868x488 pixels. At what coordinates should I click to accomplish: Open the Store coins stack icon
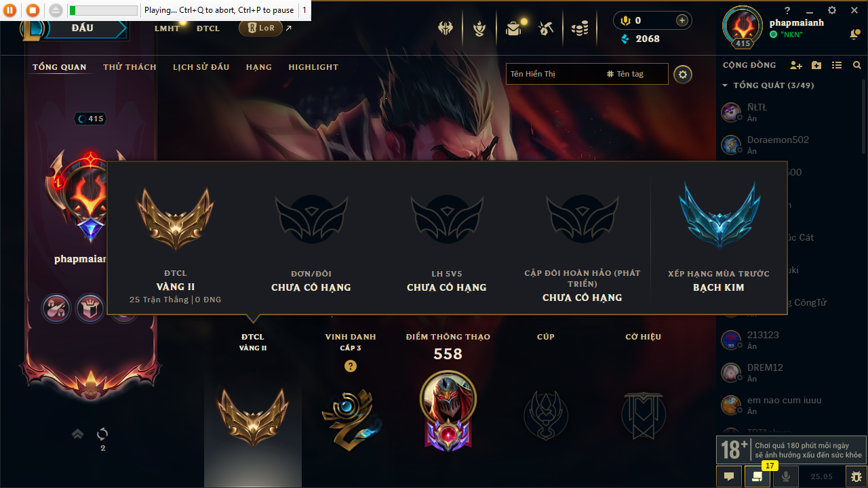click(x=579, y=28)
